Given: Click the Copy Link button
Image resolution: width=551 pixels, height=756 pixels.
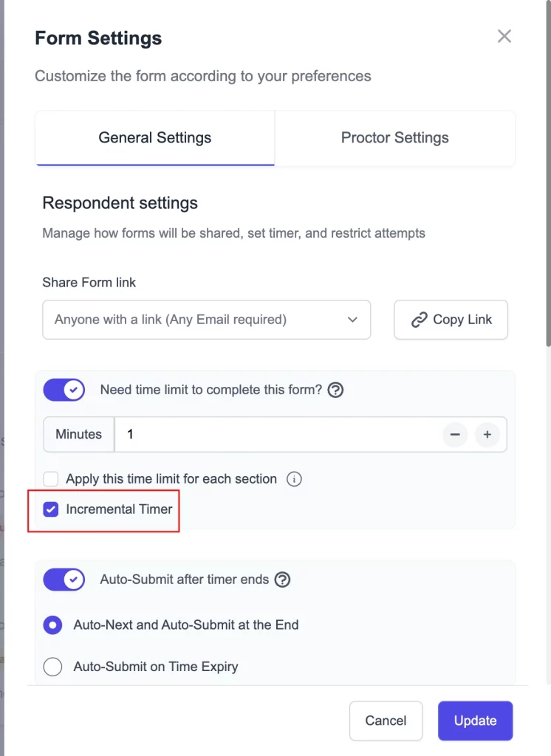Looking at the screenshot, I should [451, 320].
